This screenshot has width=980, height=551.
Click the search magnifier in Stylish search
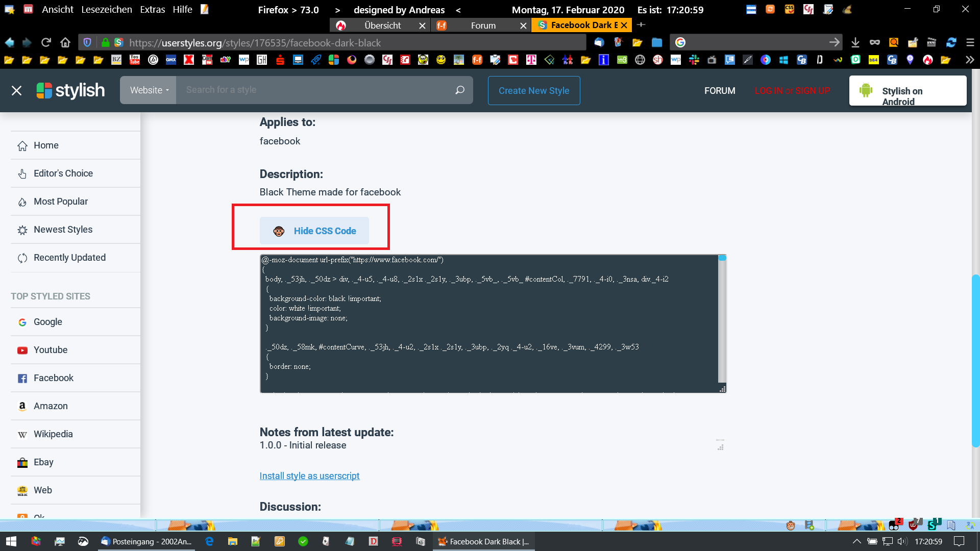click(x=459, y=90)
